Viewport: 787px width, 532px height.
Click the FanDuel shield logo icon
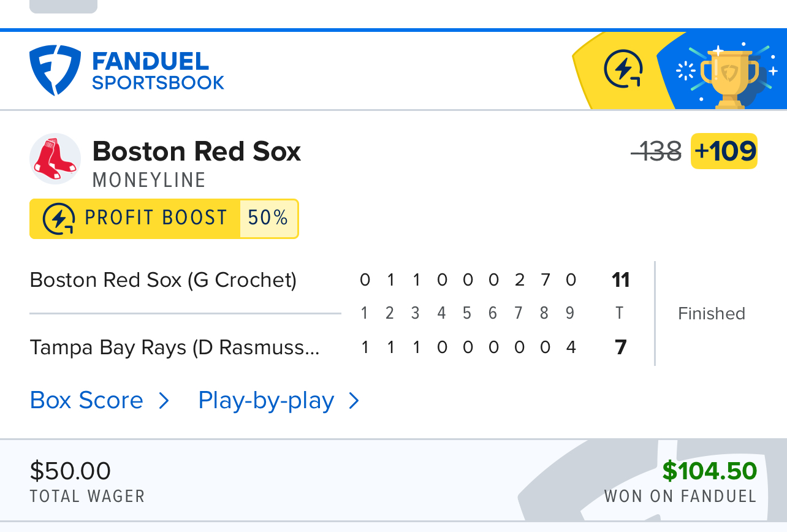click(55, 70)
